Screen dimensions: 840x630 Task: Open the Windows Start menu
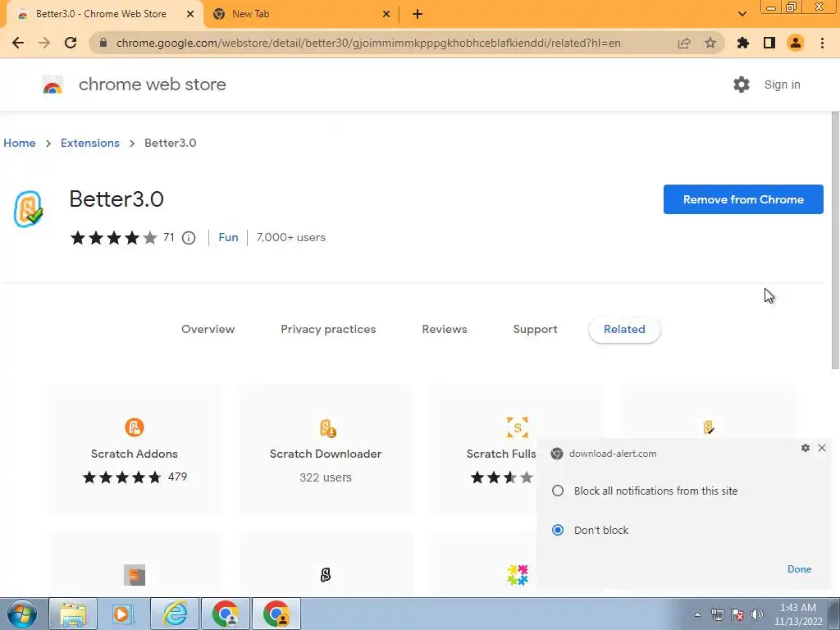pyautogui.click(x=22, y=614)
